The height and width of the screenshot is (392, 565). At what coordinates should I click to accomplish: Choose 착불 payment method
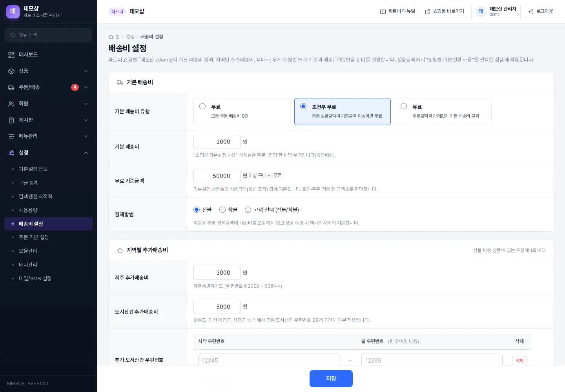click(x=222, y=210)
